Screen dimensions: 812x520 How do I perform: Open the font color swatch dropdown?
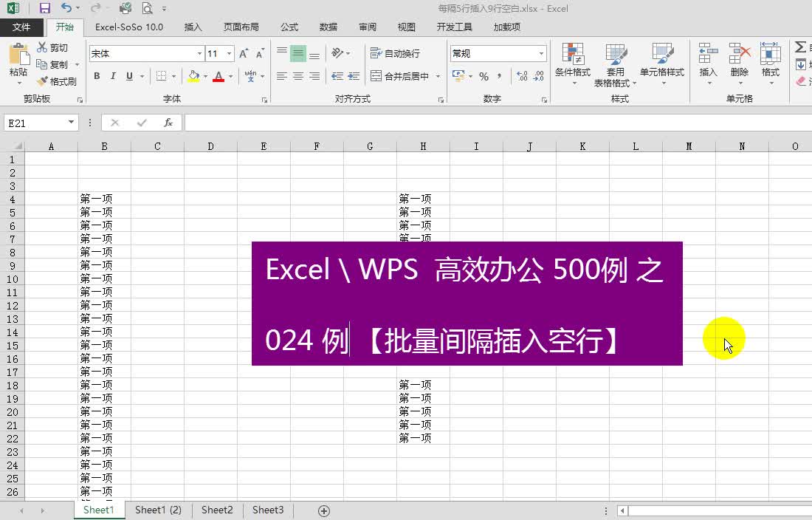click(232, 76)
